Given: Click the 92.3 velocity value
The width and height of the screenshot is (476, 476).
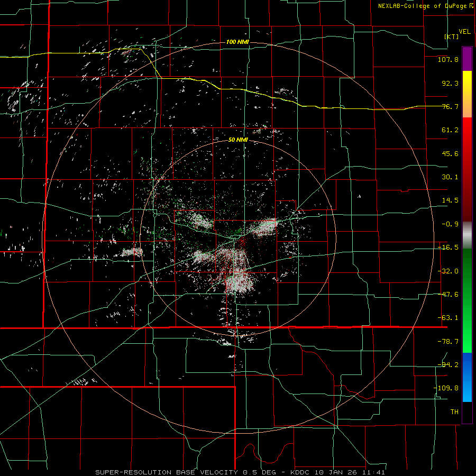Looking at the screenshot, I should click(450, 83).
